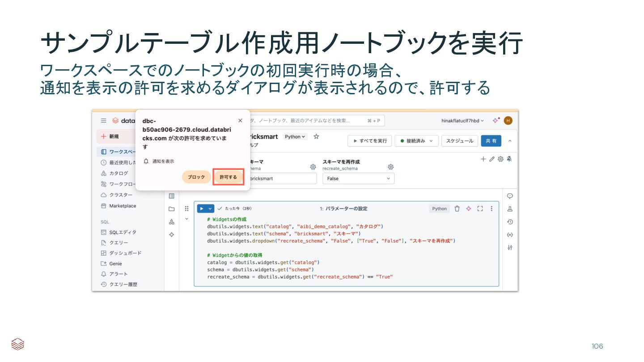This screenshot has width=644, height=362.
Task: Click the code comment # Widgetからの値の取得
Action: tap(235, 255)
